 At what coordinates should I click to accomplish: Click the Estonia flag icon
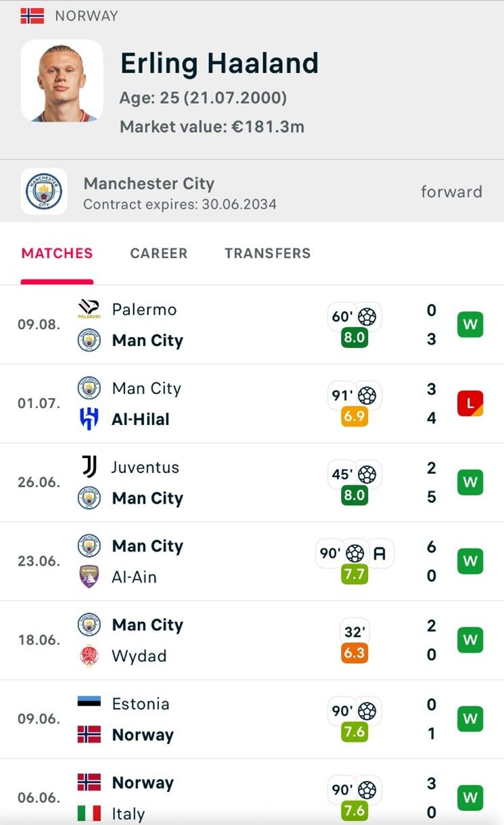[x=89, y=704]
